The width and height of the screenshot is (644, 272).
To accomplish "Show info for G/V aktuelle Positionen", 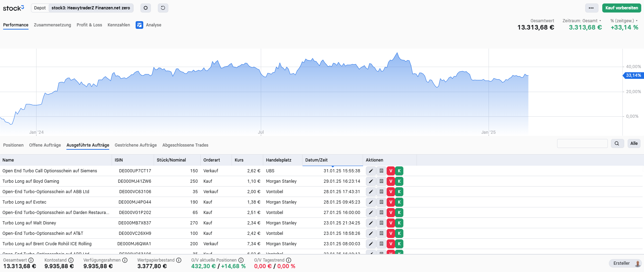I will click(241, 260).
